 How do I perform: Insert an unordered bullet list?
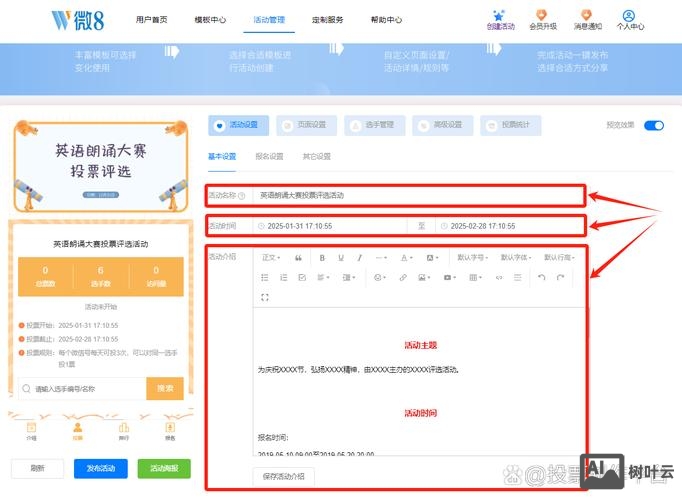point(264,277)
